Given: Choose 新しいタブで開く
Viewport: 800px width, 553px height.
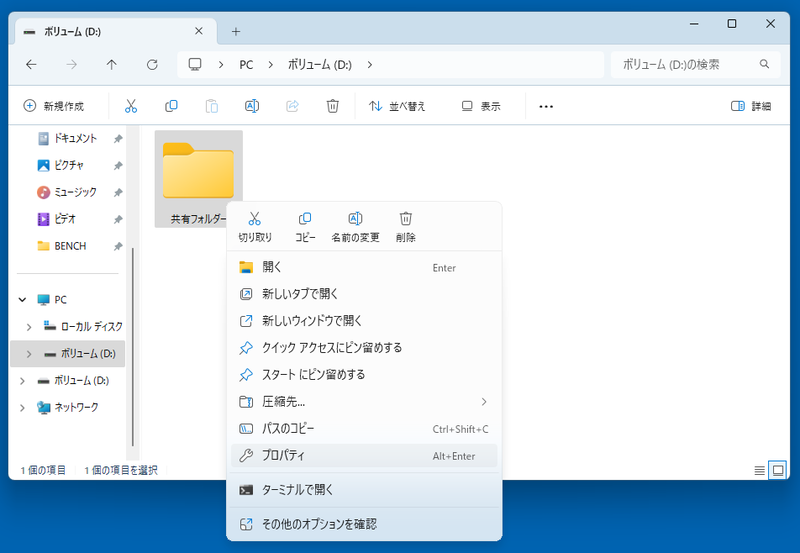Looking at the screenshot, I should (364, 294).
